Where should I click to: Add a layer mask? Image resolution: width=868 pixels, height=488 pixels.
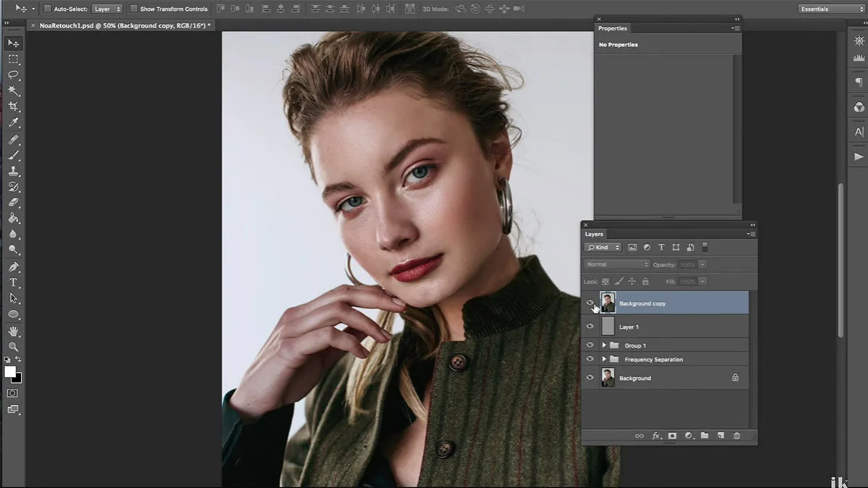(672, 436)
